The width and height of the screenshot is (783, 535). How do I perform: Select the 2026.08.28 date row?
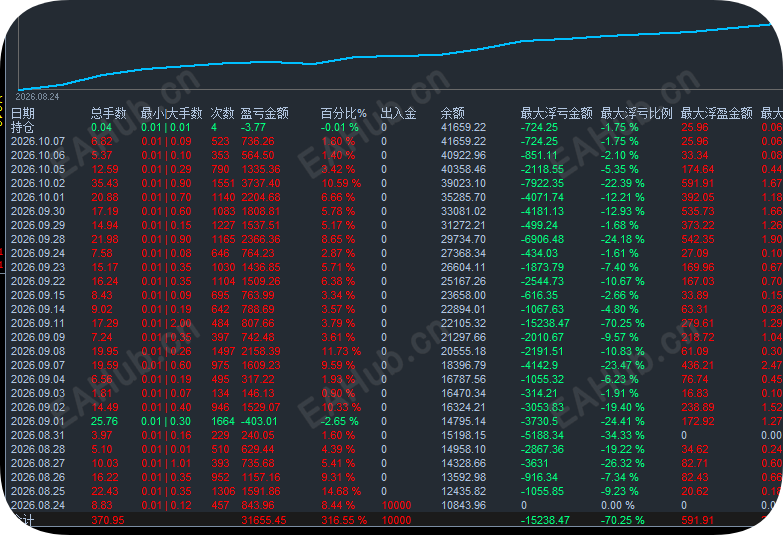pyautogui.click(x=38, y=449)
